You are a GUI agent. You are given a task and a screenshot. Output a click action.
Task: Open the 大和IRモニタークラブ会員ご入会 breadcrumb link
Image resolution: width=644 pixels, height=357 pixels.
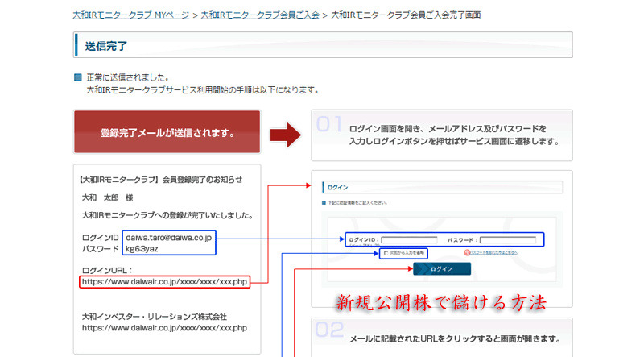click(x=260, y=15)
